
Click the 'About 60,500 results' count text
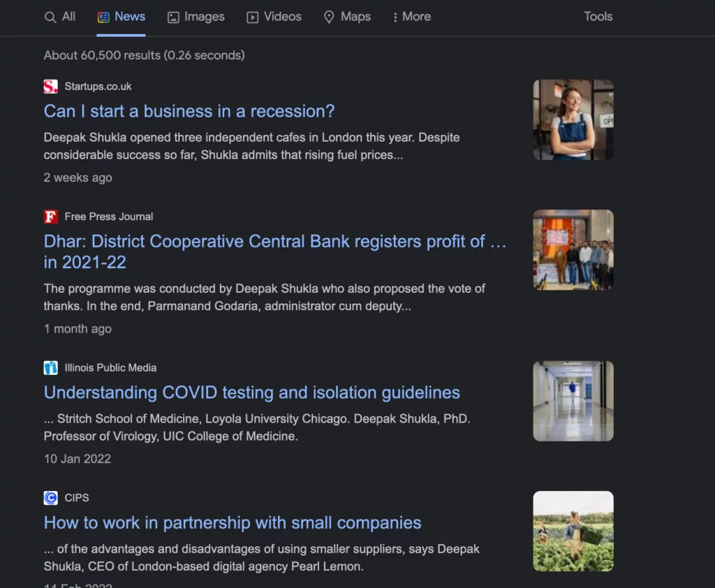tap(144, 55)
